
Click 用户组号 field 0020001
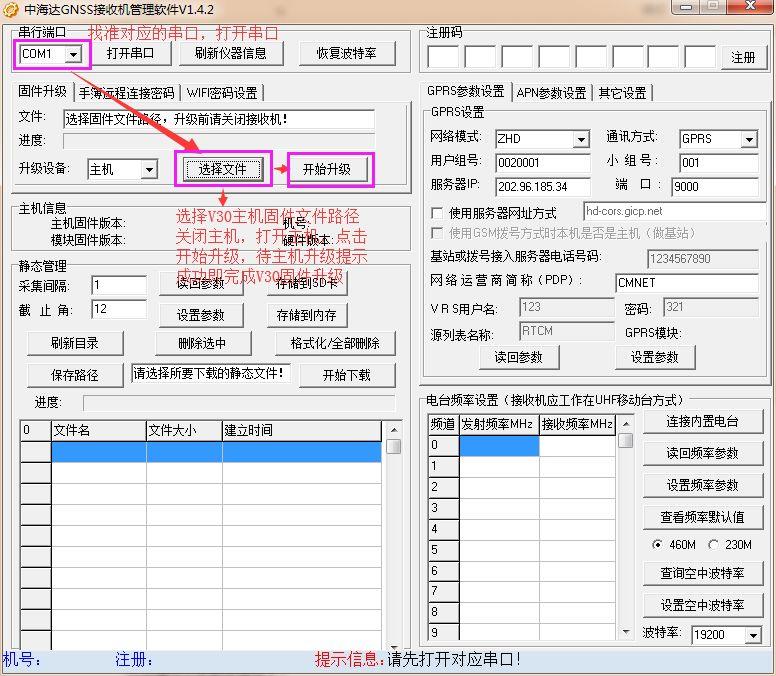pos(543,163)
